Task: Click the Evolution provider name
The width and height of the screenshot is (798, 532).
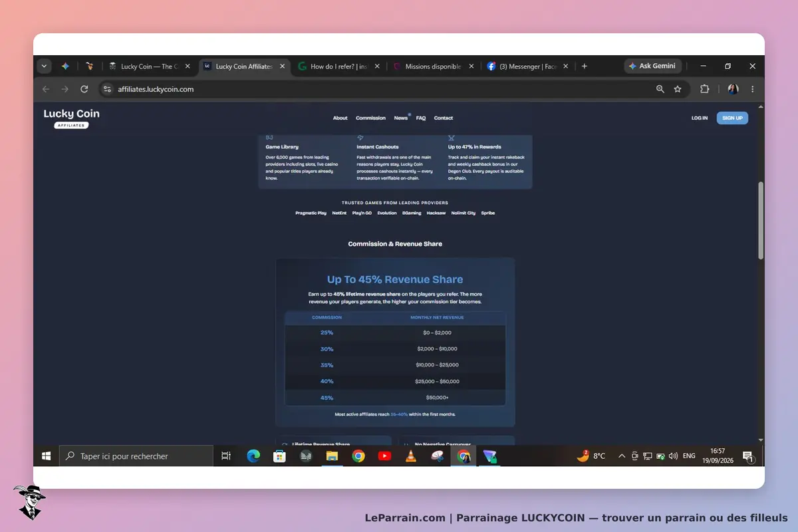Action: (387, 213)
